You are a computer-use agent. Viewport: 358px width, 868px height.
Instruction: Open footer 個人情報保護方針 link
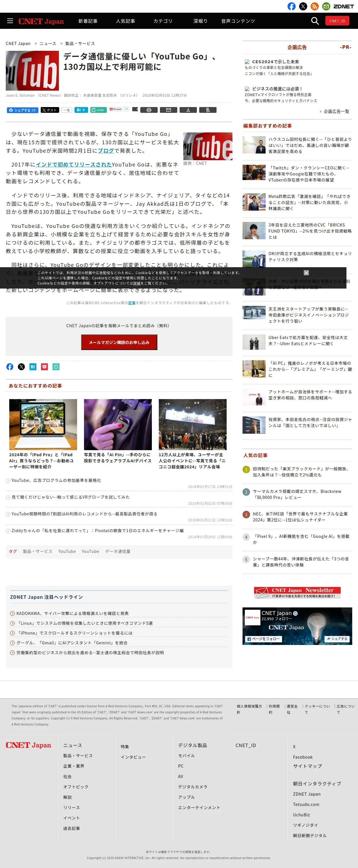(249, 709)
